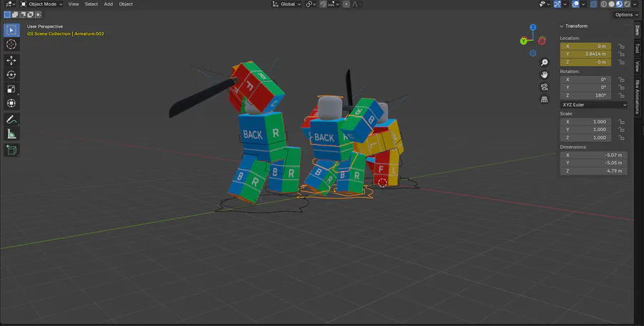Select the Scale tool

click(11, 90)
